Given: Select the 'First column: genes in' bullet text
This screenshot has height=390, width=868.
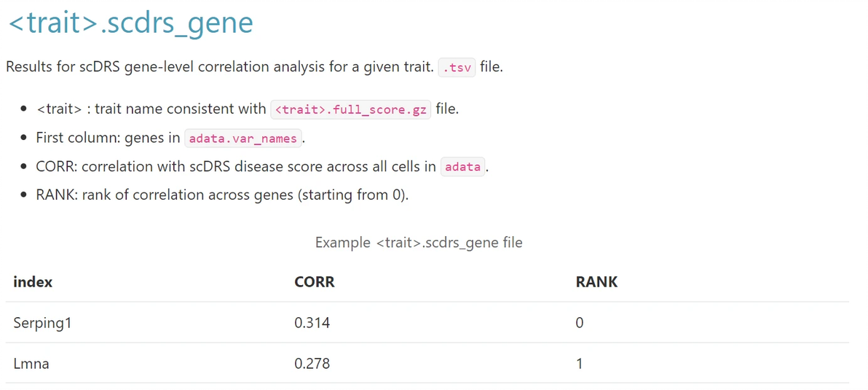Looking at the screenshot, I should (108, 138).
